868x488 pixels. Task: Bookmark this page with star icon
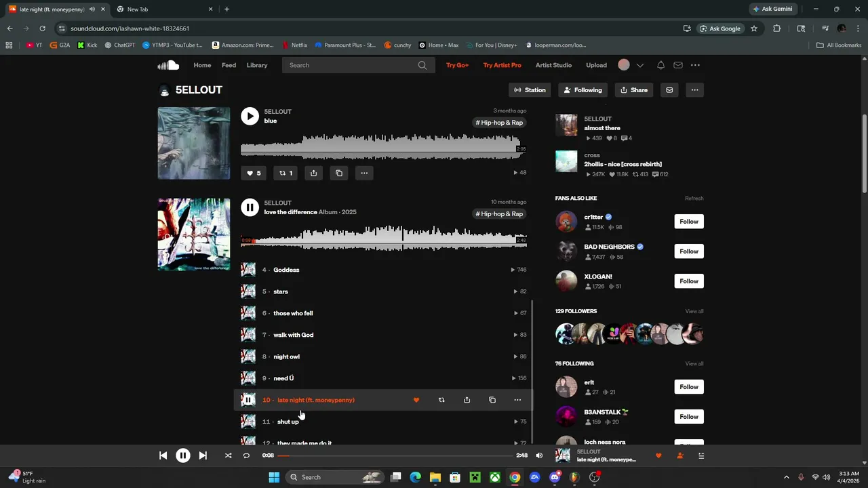click(x=753, y=28)
